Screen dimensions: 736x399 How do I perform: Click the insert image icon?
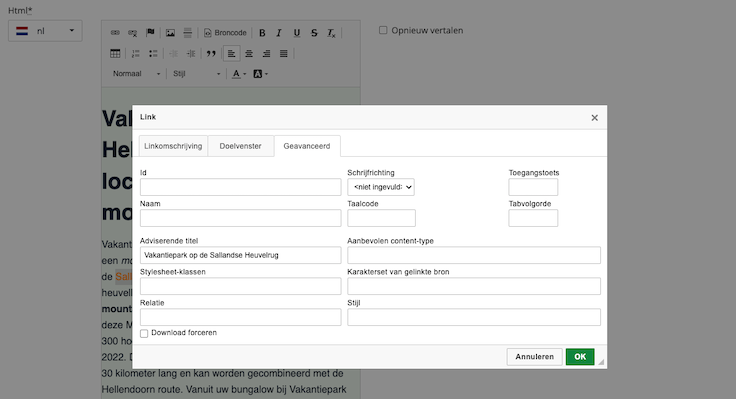click(x=170, y=33)
